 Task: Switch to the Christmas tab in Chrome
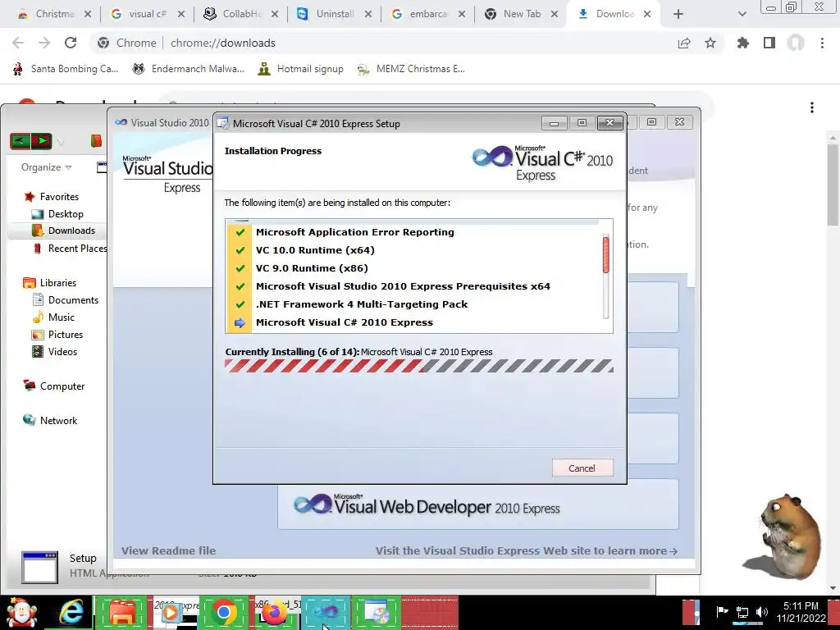53,14
